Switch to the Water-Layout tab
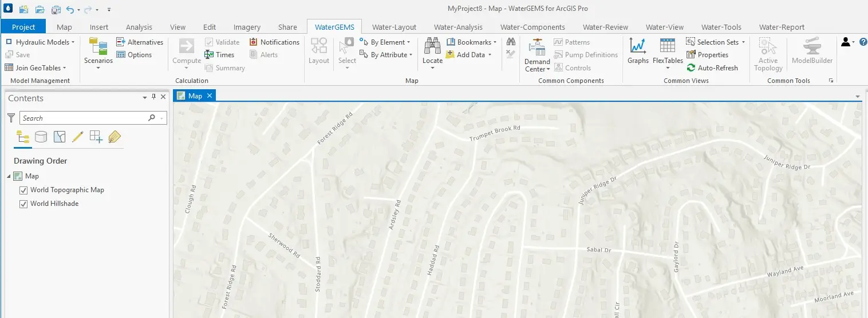Image resolution: width=868 pixels, height=318 pixels. [x=394, y=27]
